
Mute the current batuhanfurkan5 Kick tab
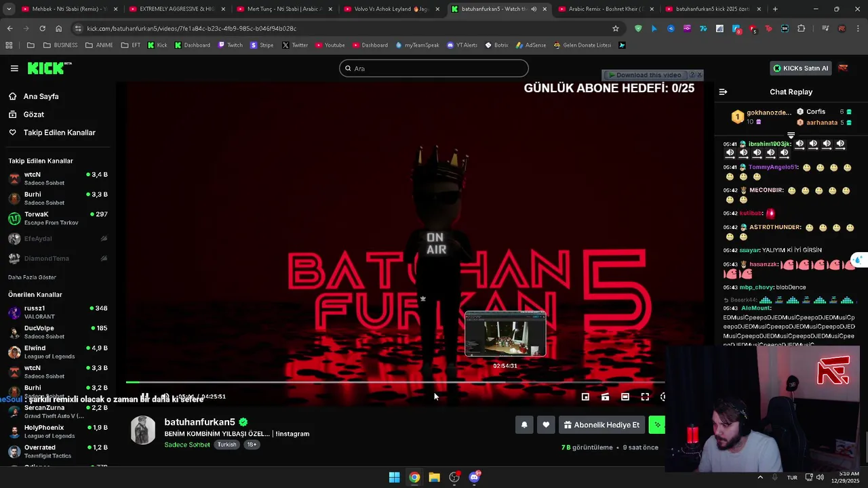point(534,9)
